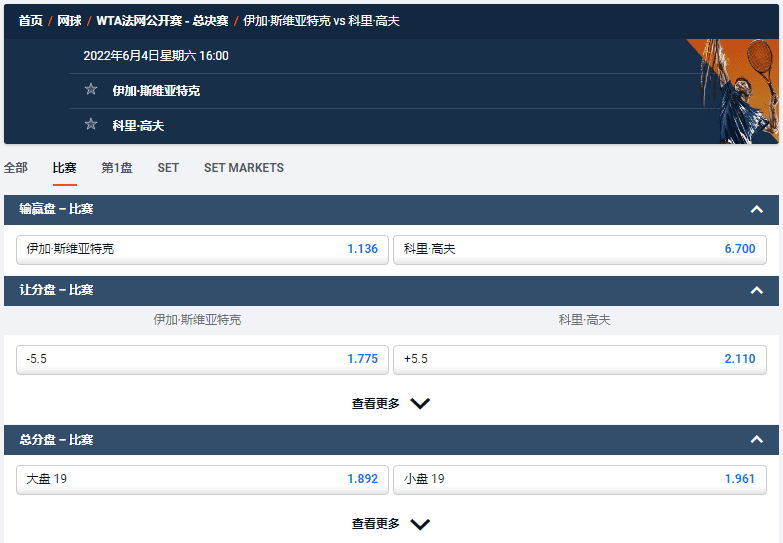Select the 比赛 tab
Image resolution: width=783 pixels, height=543 pixels.
pos(64,168)
